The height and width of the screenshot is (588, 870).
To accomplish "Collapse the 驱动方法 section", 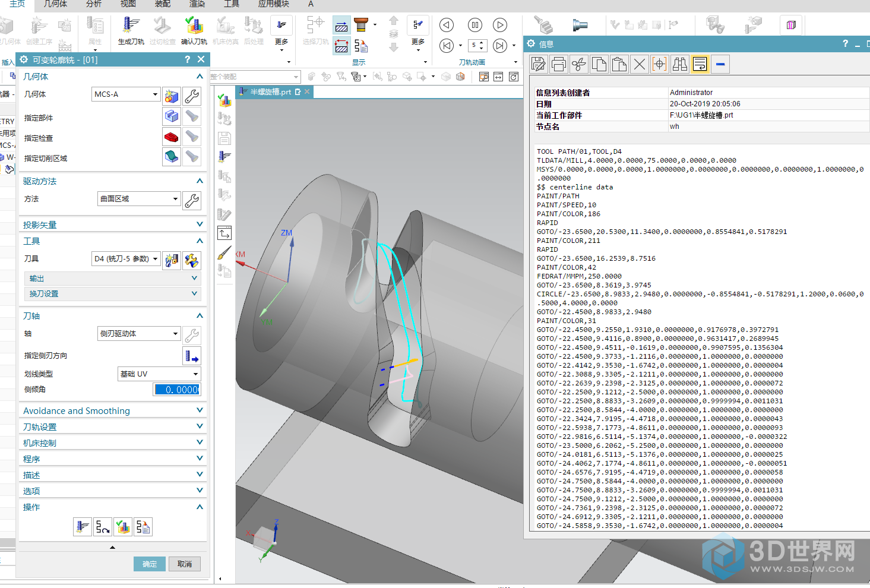I will pyautogui.click(x=200, y=181).
